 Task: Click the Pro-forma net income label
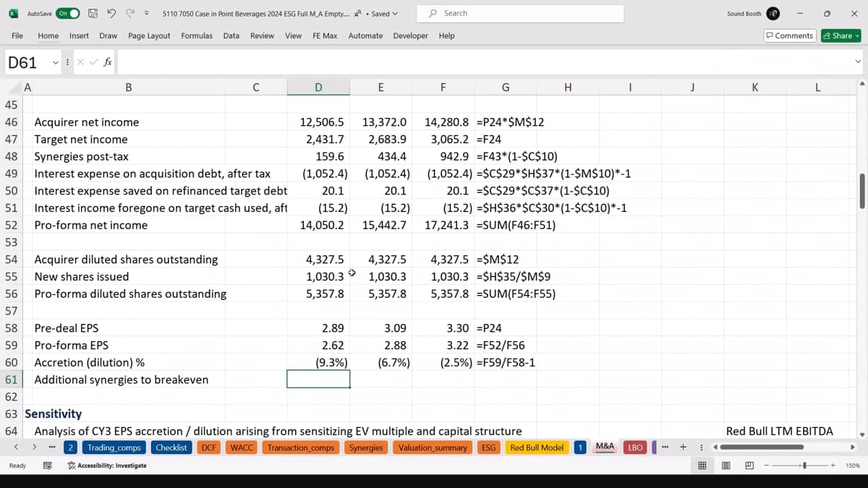90,225
